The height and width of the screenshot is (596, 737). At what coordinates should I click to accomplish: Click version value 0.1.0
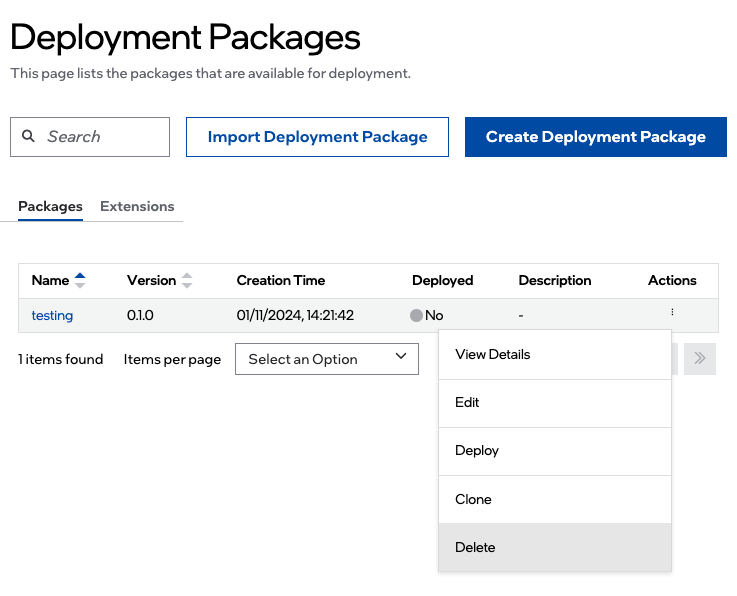pos(140,315)
